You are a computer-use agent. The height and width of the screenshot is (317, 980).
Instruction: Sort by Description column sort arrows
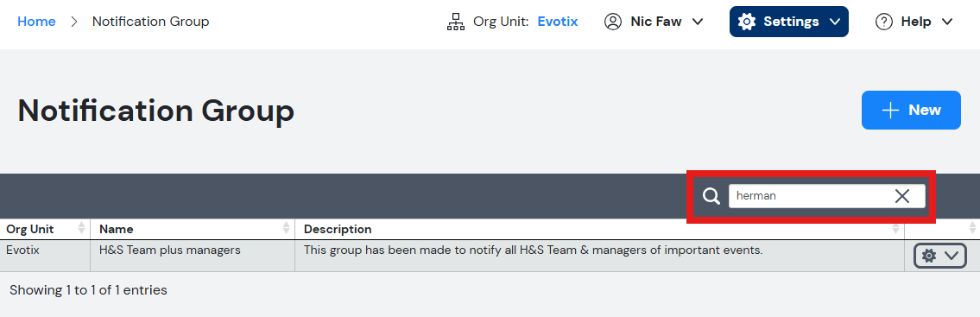pyautogui.click(x=895, y=228)
